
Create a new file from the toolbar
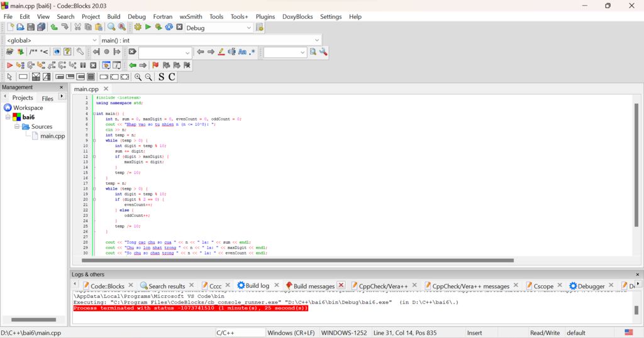(x=10, y=27)
